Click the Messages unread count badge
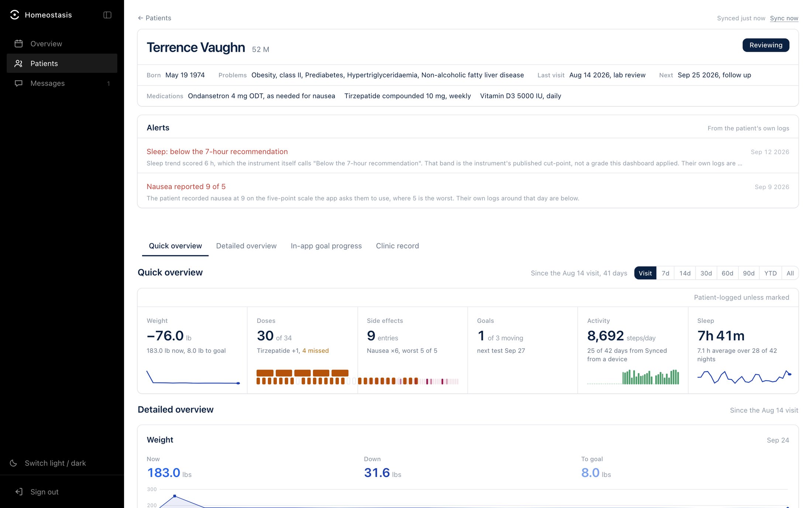The height and width of the screenshot is (508, 812). pos(109,83)
